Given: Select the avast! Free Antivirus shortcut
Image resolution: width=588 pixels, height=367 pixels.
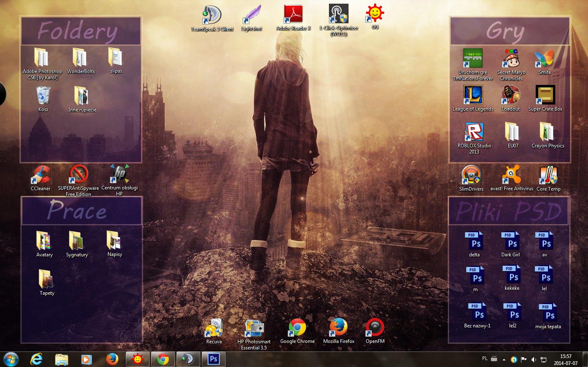Looking at the screenshot, I should coord(512,178).
